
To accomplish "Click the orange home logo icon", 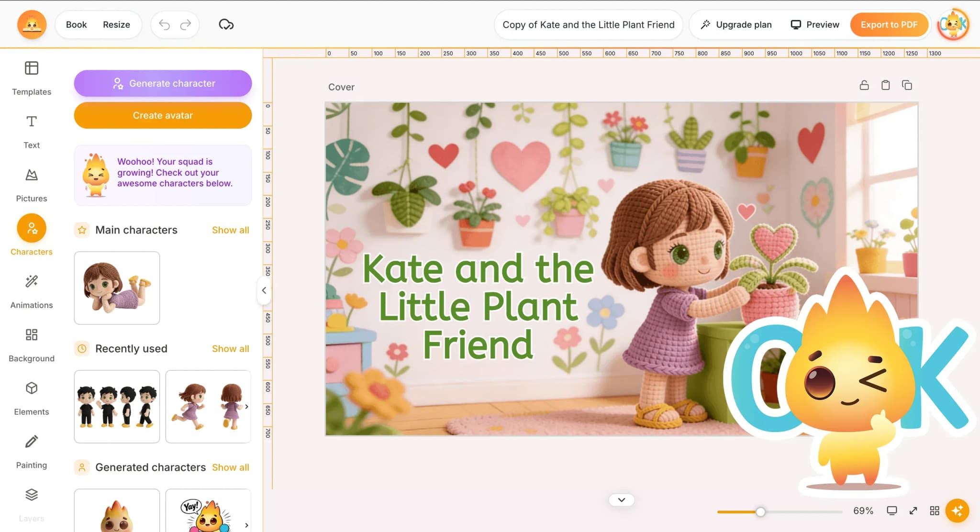I will (x=32, y=24).
